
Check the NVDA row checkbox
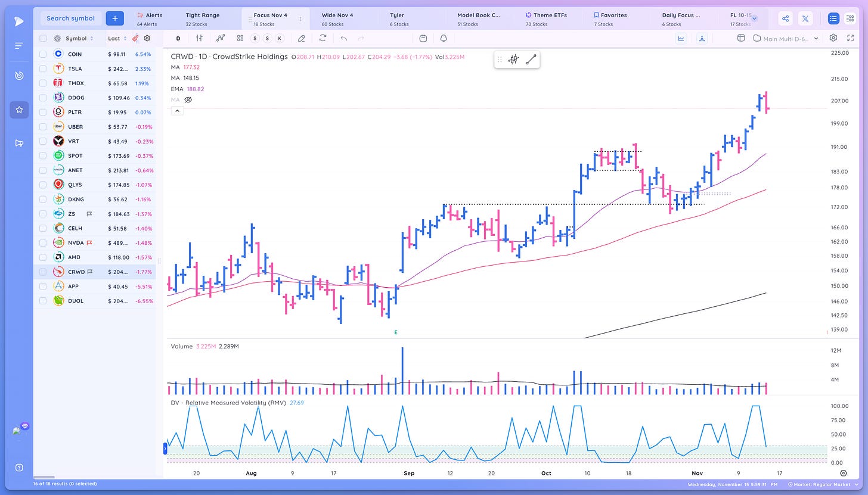pyautogui.click(x=43, y=242)
